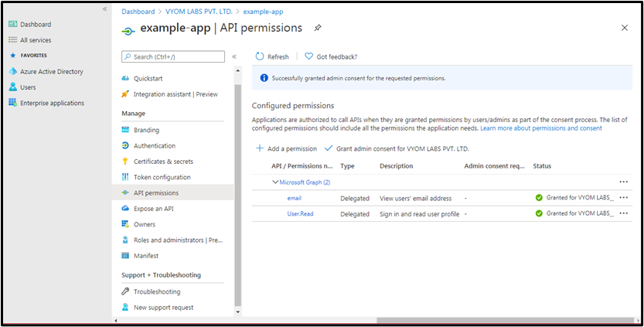Image resolution: width=644 pixels, height=327 pixels.
Task: Open ellipsis menu for User.Read row
Action: [x=623, y=213]
